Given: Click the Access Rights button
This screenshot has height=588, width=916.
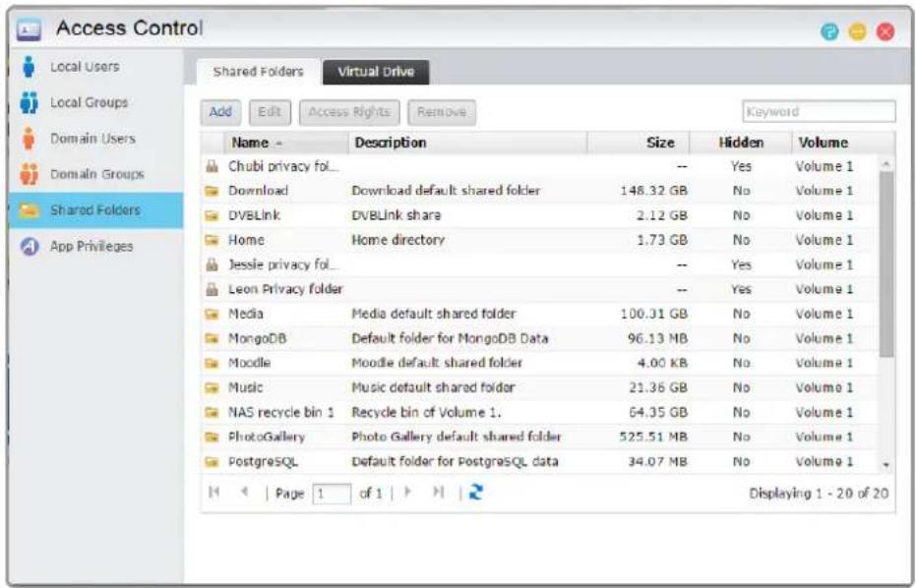Looking at the screenshot, I should (348, 112).
